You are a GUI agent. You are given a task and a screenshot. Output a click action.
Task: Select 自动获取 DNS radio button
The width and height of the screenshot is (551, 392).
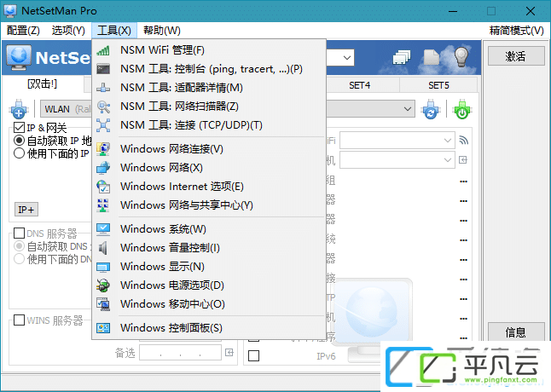point(19,246)
